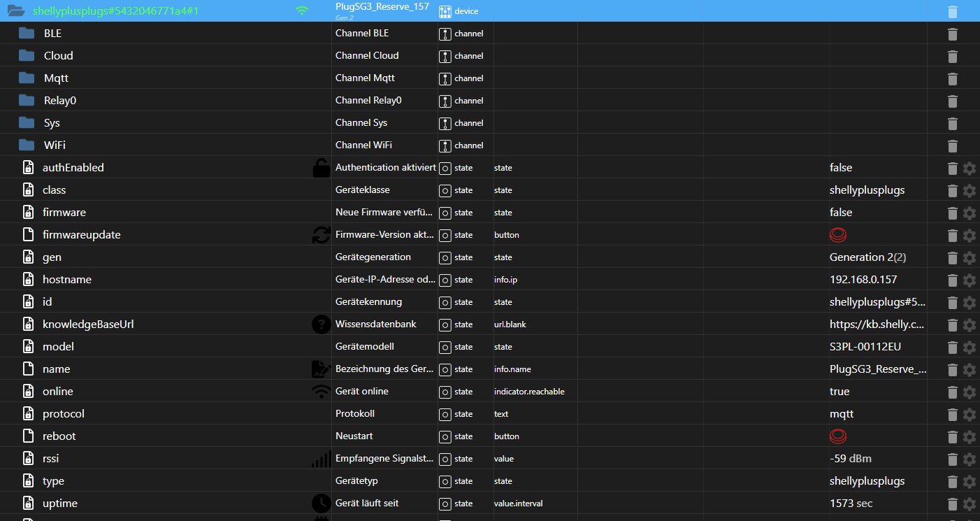Delete the Cloud channel via trash icon
Image resolution: width=980 pixels, height=521 pixels.
coord(952,56)
